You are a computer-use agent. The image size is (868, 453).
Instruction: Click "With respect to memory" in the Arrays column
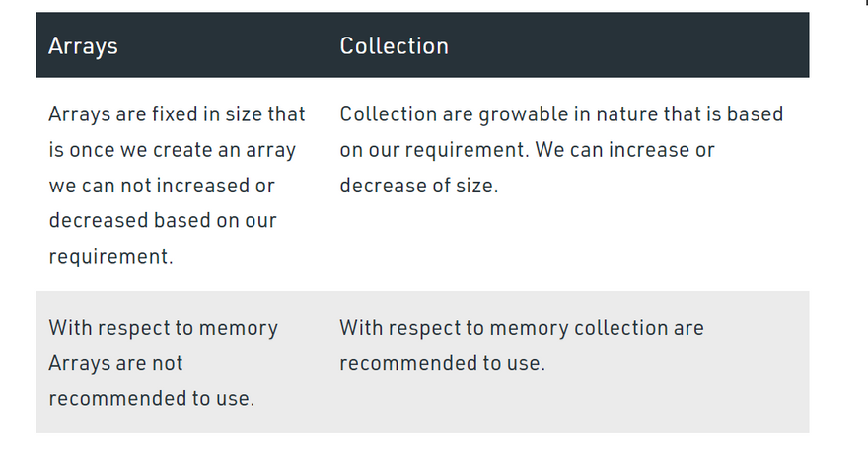pos(163,328)
